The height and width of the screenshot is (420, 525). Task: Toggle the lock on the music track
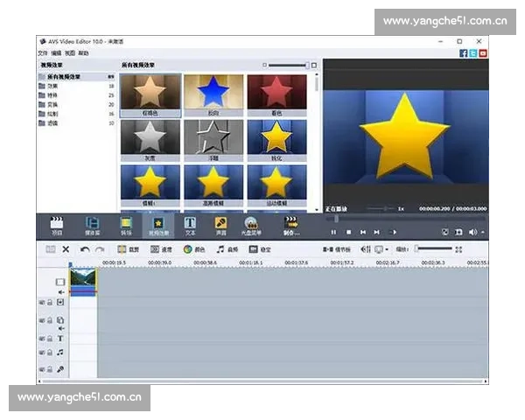(51, 353)
